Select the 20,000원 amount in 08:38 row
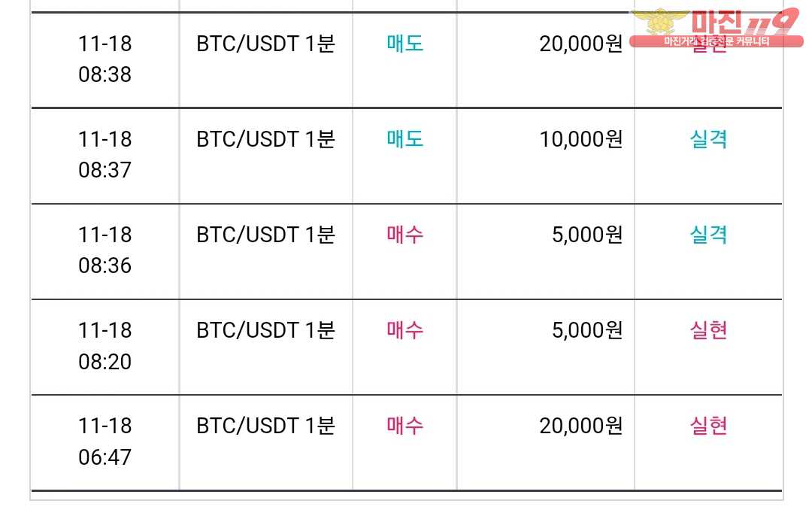 point(580,44)
